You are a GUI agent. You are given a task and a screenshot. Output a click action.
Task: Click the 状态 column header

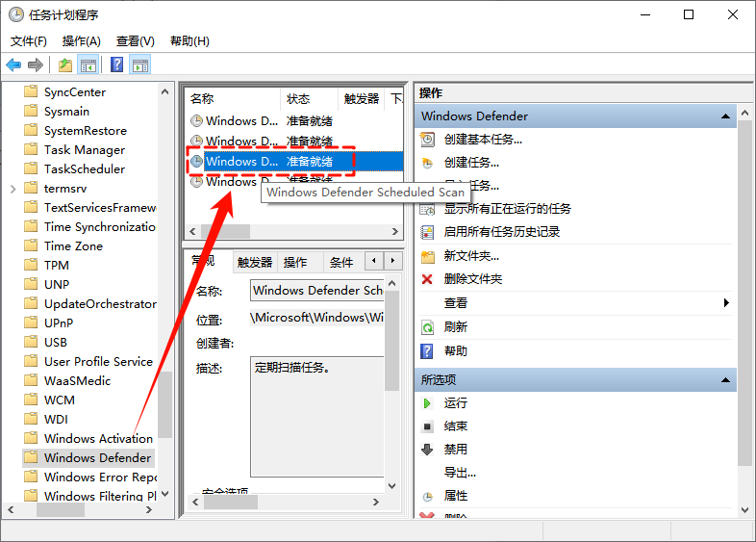point(309,99)
